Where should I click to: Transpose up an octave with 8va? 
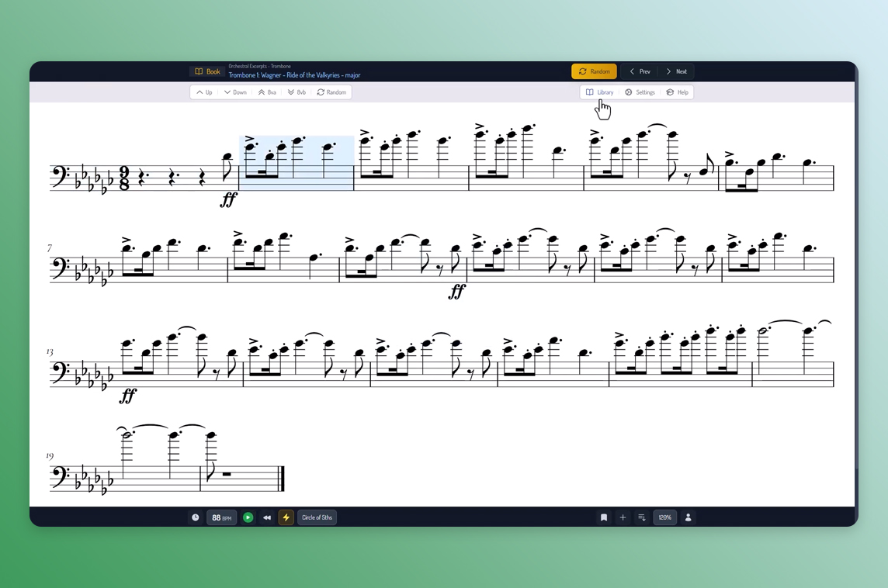(267, 92)
